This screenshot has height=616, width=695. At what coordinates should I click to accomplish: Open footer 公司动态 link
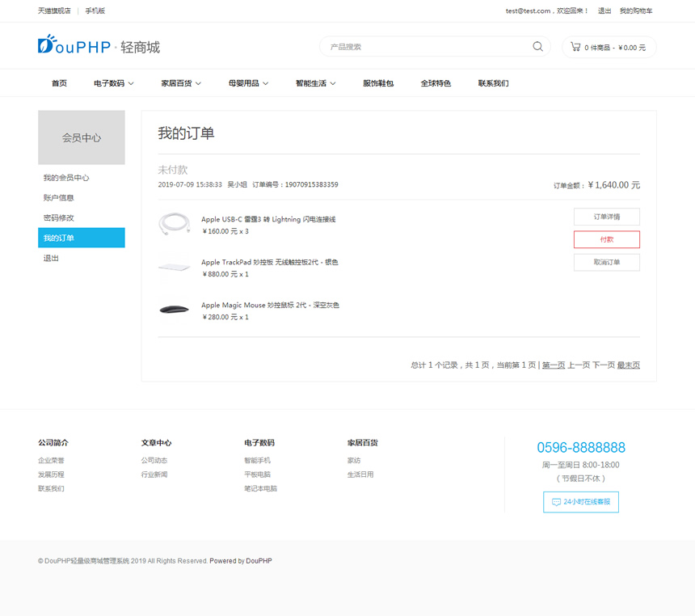[154, 460]
